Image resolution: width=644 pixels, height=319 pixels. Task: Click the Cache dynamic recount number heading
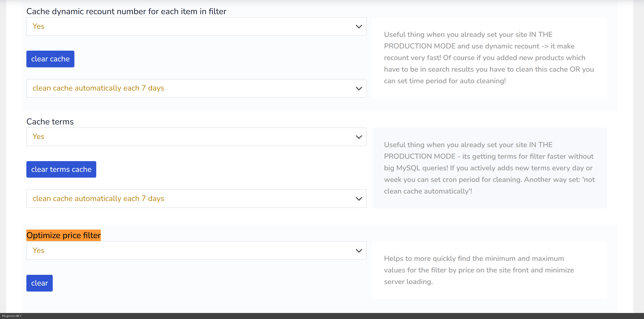126,12
